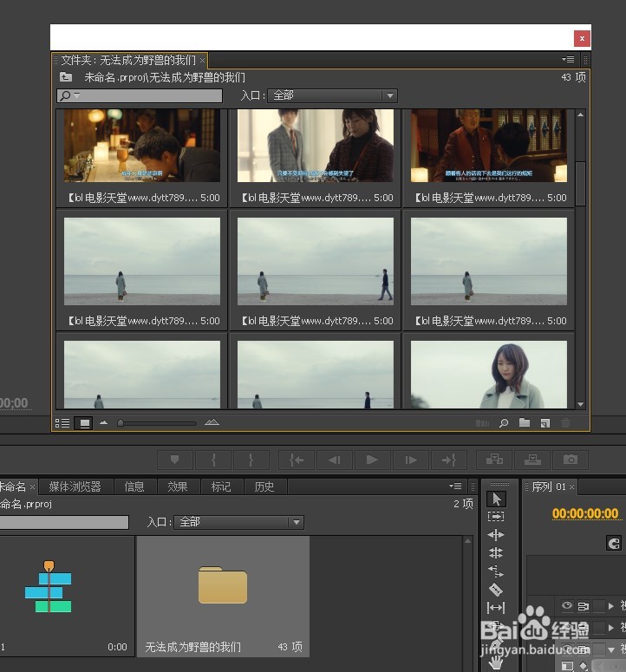Open the bin window's 入口 全部 dropdown

(x=332, y=95)
